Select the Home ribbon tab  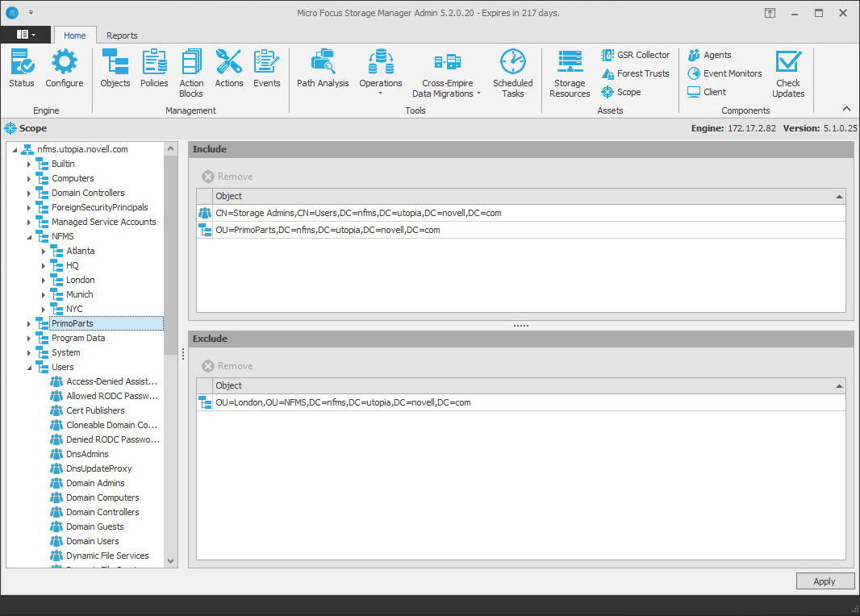point(75,35)
